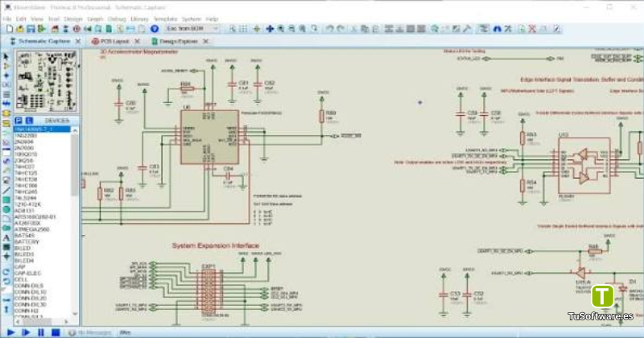Select 74HC245 in the devices list
The height and width of the screenshot is (338, 644).
(26, 192)
